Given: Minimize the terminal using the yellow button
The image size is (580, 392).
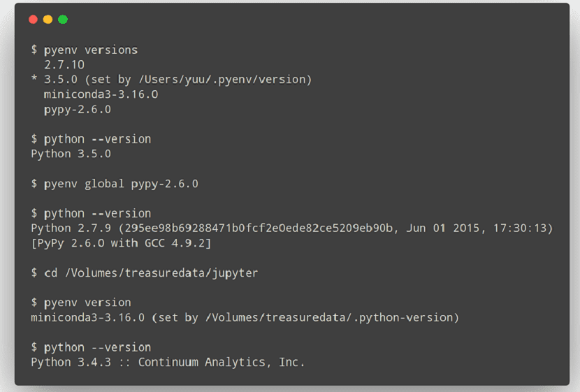Looking at the screenshot, I should click(x=48, y=20).
